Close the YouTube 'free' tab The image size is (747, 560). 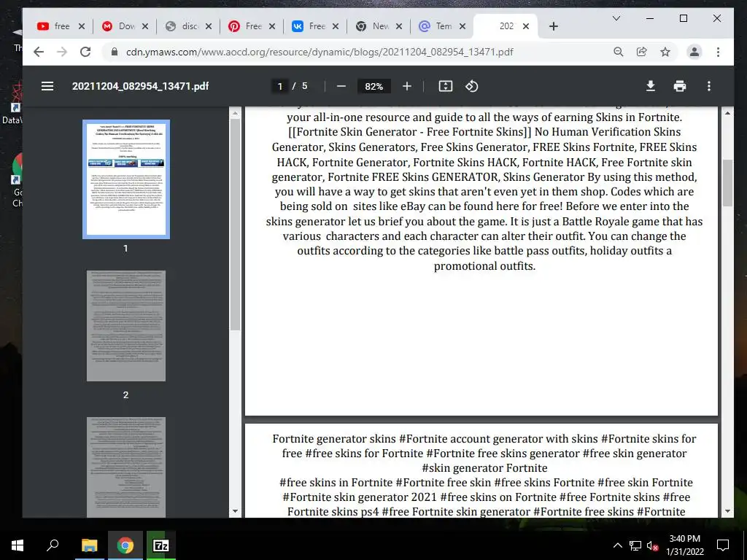point(82,26)
